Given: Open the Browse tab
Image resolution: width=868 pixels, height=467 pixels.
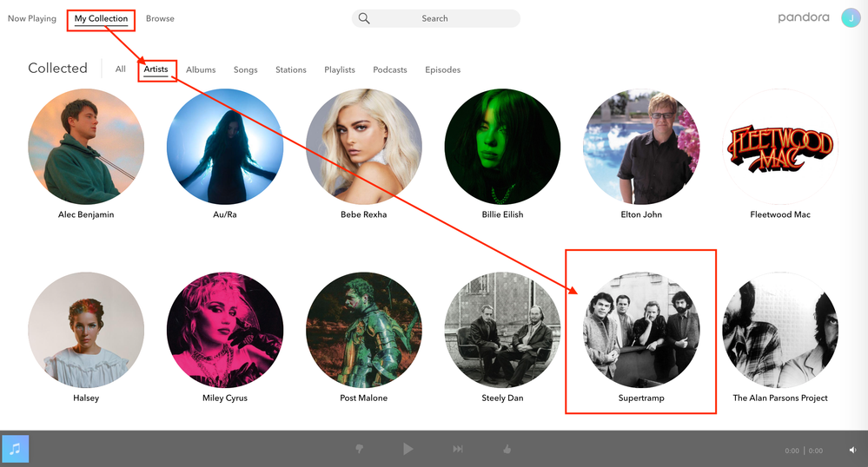Looking at the screenshot, I should [160, 18].
